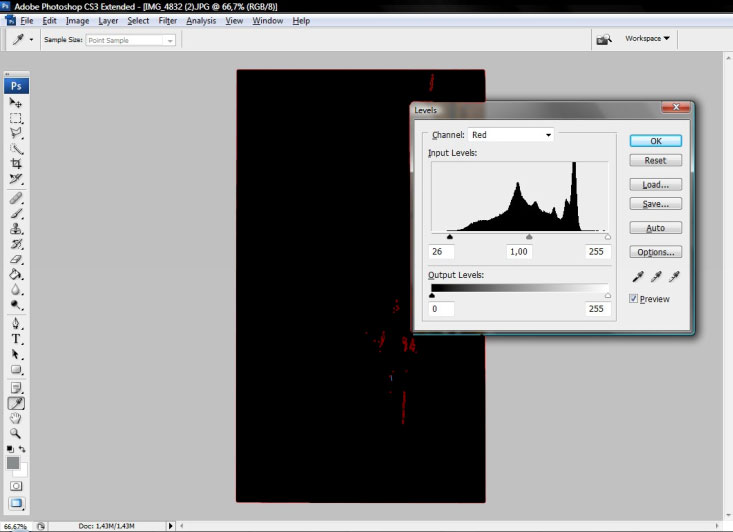733x532 pixels.
Task: Select the Move tool
Action: click(16, 102)
